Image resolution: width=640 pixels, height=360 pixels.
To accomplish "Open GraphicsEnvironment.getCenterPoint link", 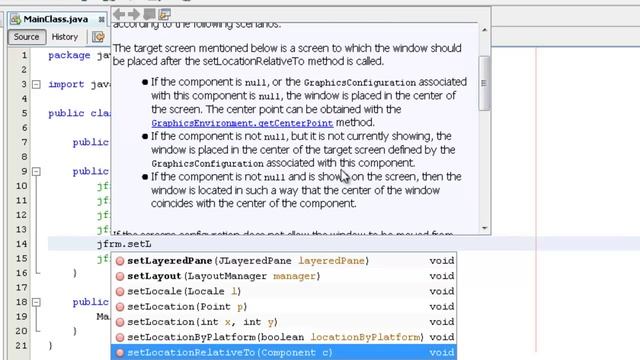I will (x=242, y=123).
